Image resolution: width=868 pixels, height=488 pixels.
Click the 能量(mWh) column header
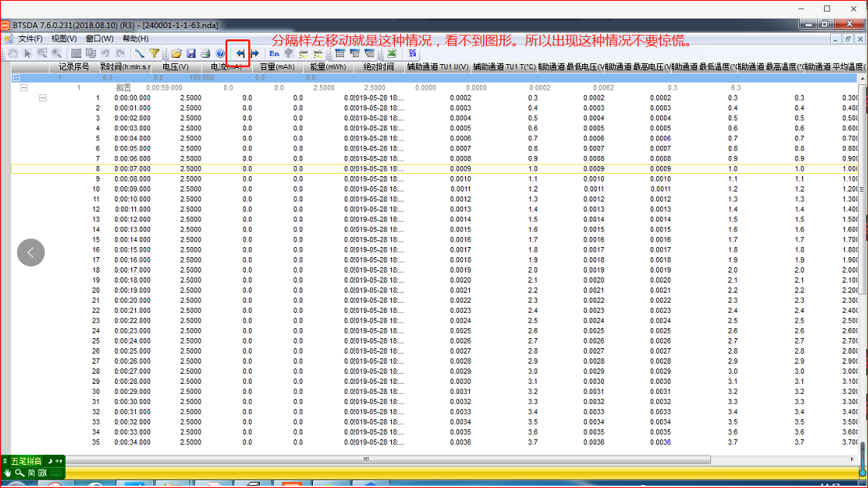tap(328, 66)
